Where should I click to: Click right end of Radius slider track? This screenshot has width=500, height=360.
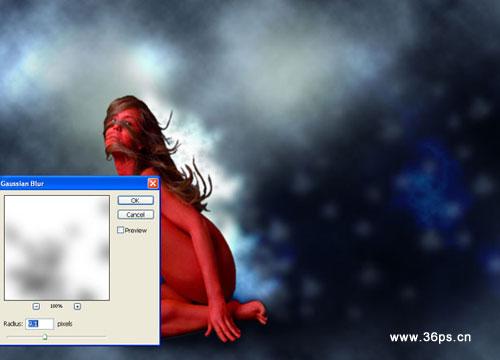tap(105, 337)
